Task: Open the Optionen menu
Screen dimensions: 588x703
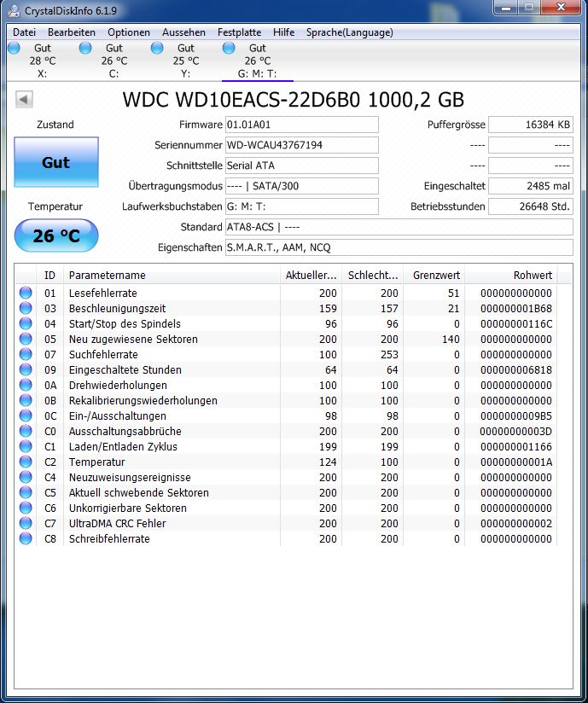Action: point(129,32)
